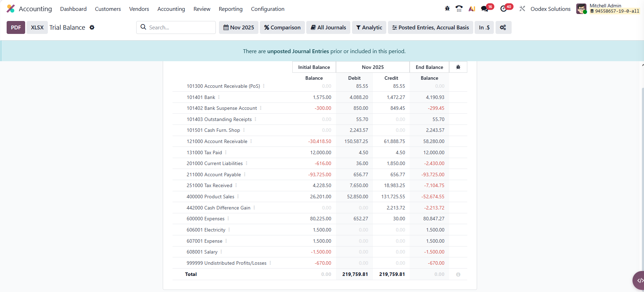Export the report as PDF
The height and width of the screenshot is (292, 644).
tap(16, 27)
